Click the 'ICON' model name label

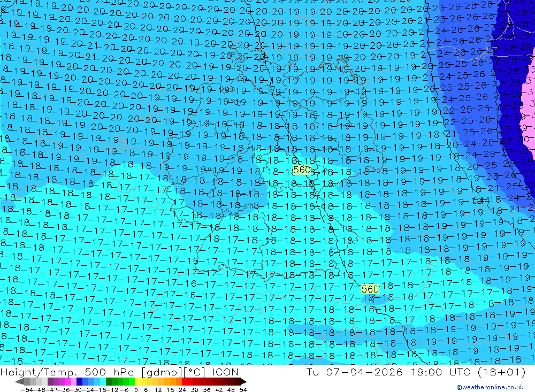[225, 372]
